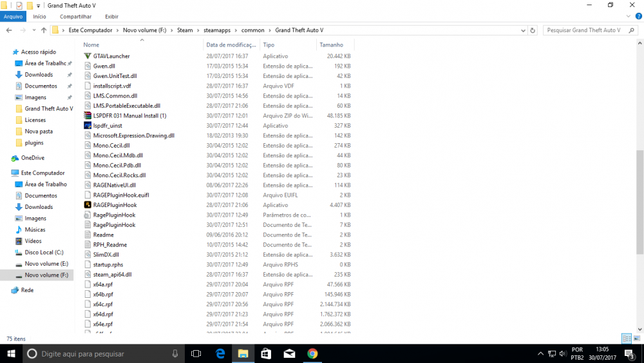Open Disco Local (C:) drive
Viewport: 644px width, 363px height.
coord(44,252)
